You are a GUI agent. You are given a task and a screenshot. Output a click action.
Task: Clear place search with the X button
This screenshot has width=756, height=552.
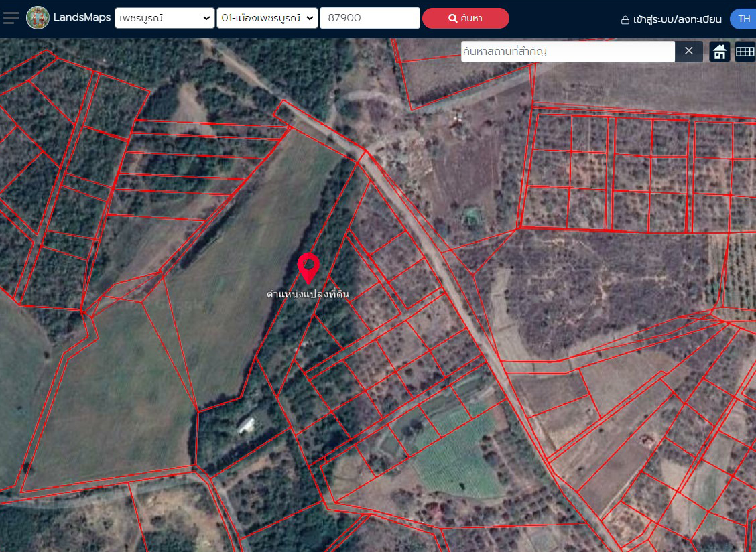688,51
